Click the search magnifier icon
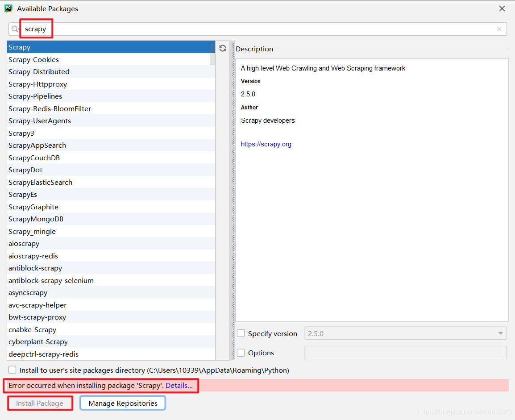 [x=15, y=29]
